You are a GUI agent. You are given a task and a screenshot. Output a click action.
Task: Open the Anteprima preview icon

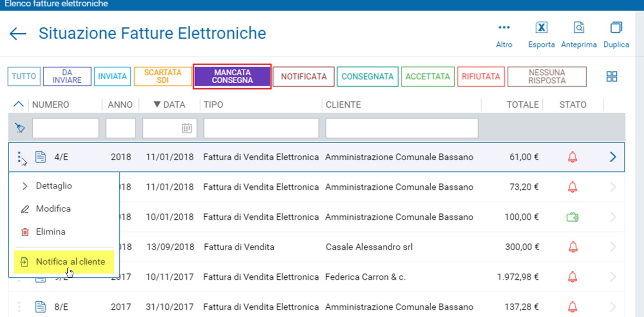pyautogui.click(x=579, y=28)
